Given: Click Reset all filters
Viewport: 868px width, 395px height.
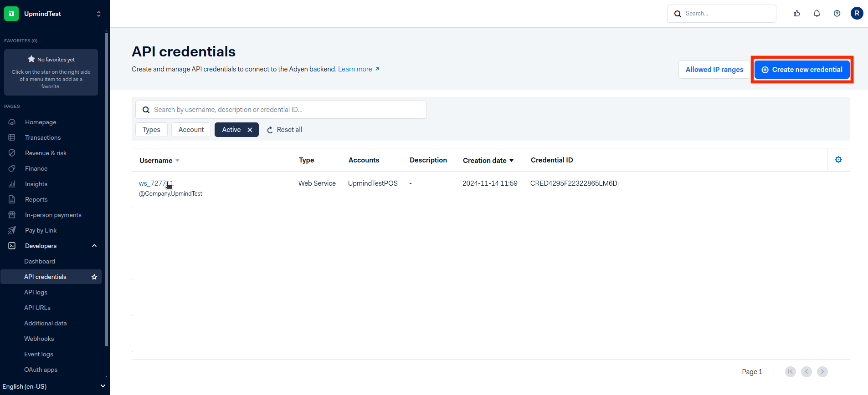Looking at the screenshot, I should coord(284,130).
